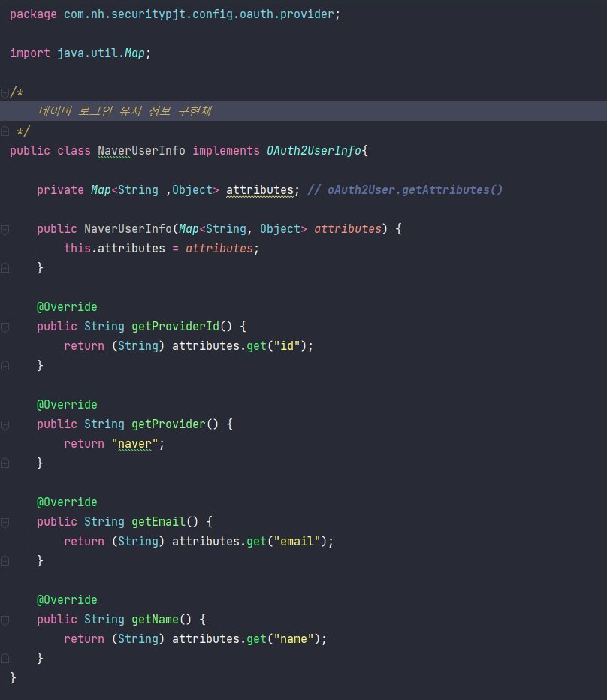607x700 pixels.
Task: Click the final closing brace of the class
Action: click(x=13, y=678)
